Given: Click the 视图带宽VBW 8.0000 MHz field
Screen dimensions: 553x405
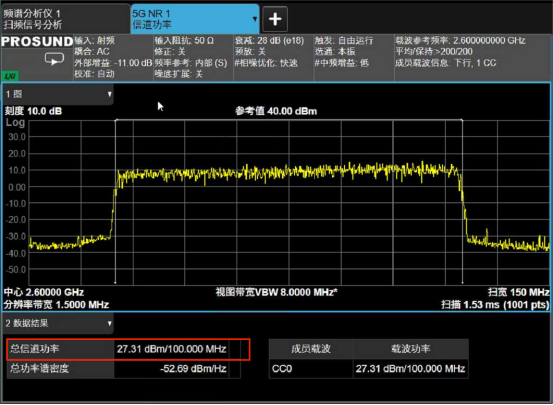Looking at the screenshot, I should point(277,292).
